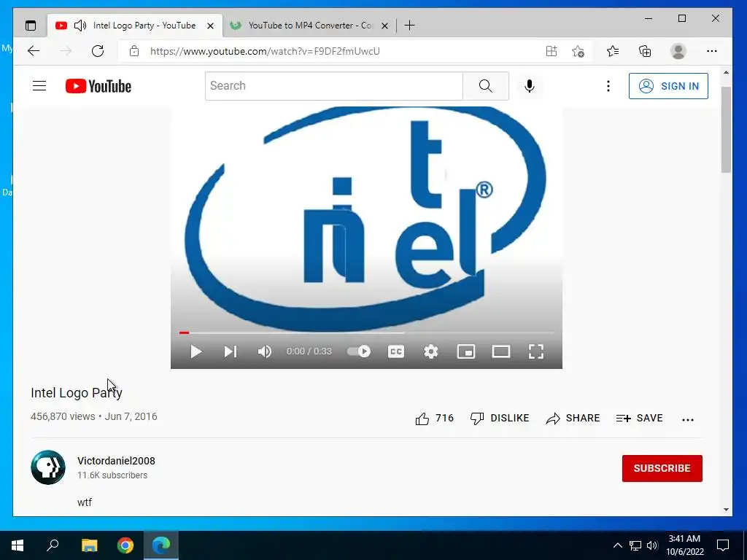Add this page to favorites
The width and height of the screenshot is (747, 560).
pyautogui.click(x=578, y=51)
